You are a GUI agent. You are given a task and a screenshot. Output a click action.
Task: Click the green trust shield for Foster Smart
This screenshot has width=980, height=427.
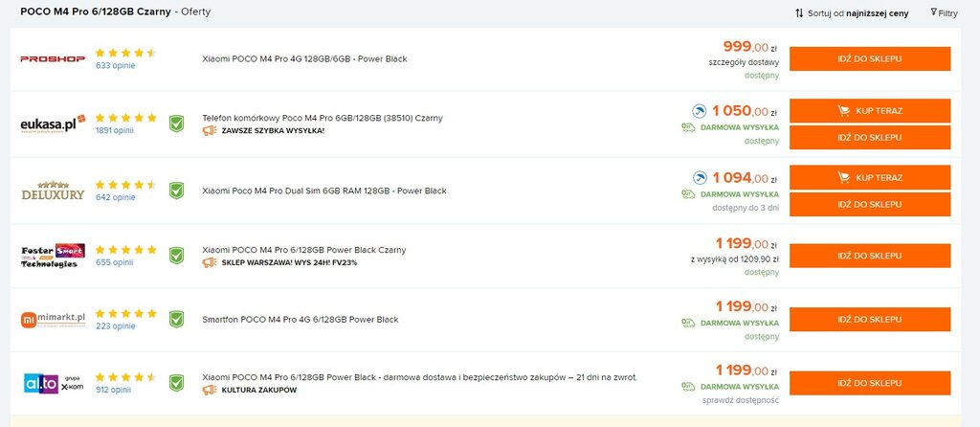[x=177, y=255]
